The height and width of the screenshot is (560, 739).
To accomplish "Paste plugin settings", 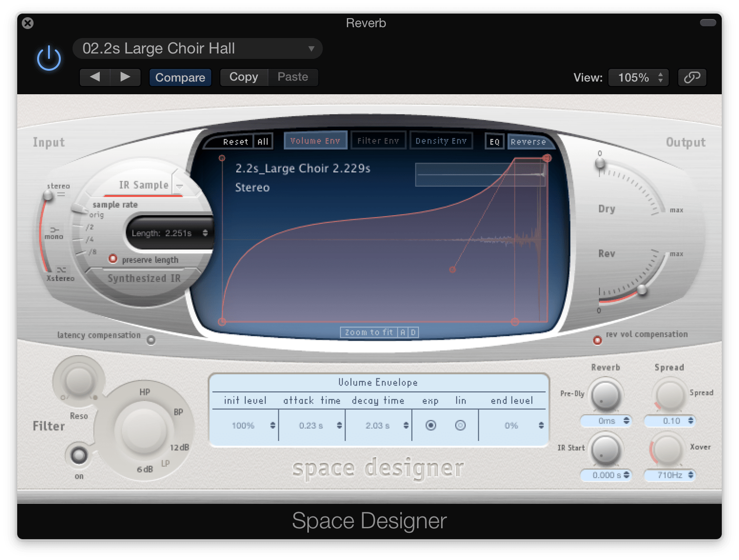I will (x=293, y=77).
